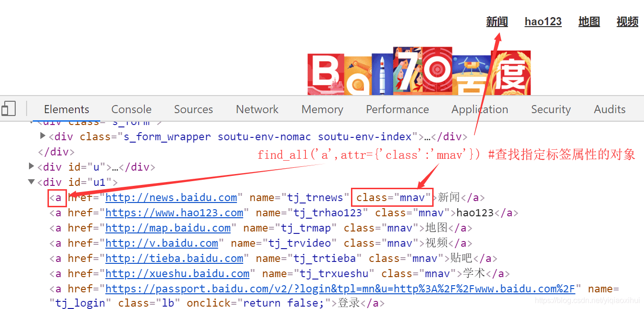Click the Baidu 70th anniversary logo
Screen dimensions: 644x309
419,70
